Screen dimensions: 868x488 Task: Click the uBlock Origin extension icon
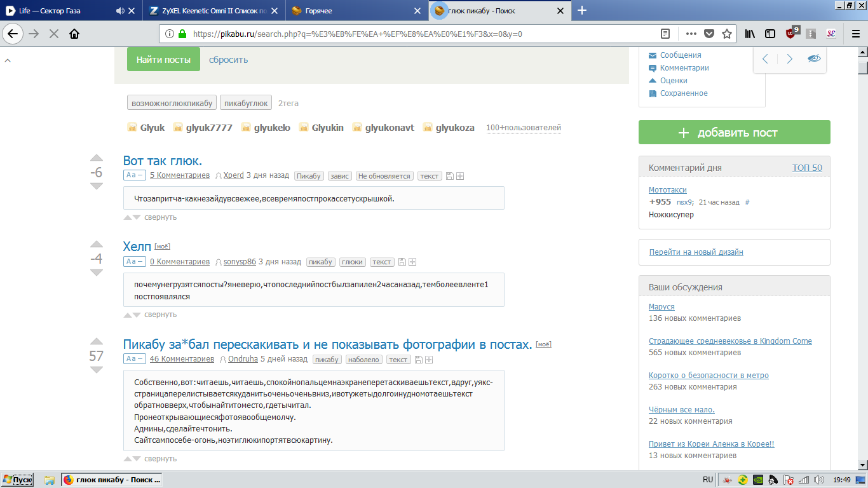792,34
